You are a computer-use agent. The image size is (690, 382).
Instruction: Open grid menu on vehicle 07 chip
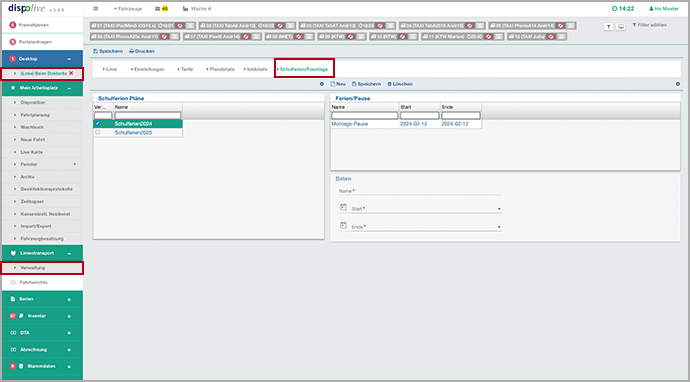[257, 37]
